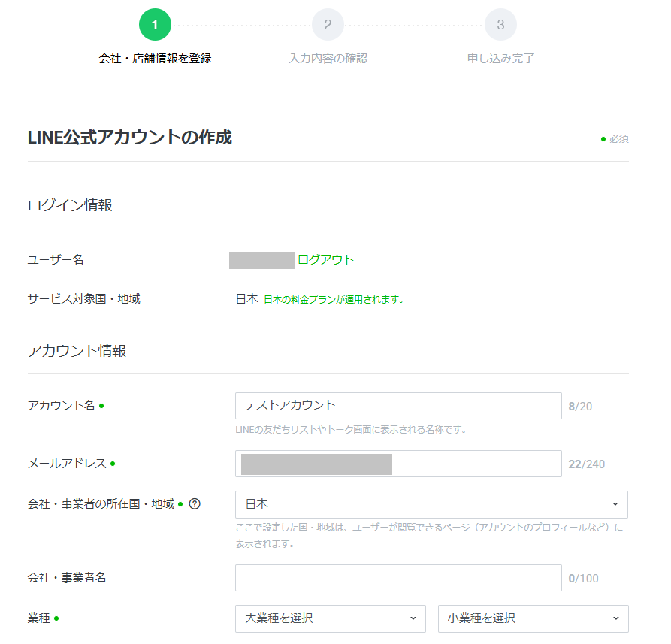Click the step 3 circle indicator
671x644 pixels.
tap(500, 25)
